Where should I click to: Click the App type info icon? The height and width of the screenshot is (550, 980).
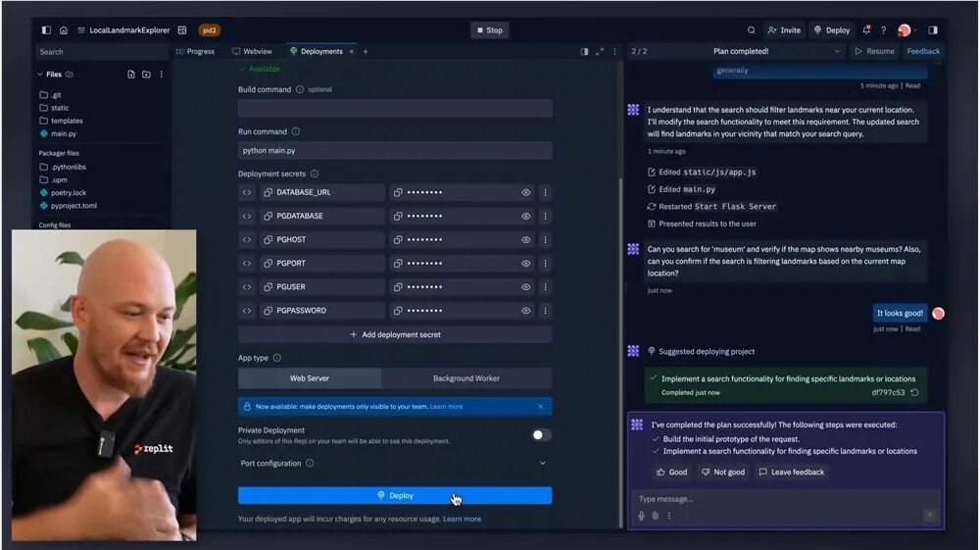(277, 358)
